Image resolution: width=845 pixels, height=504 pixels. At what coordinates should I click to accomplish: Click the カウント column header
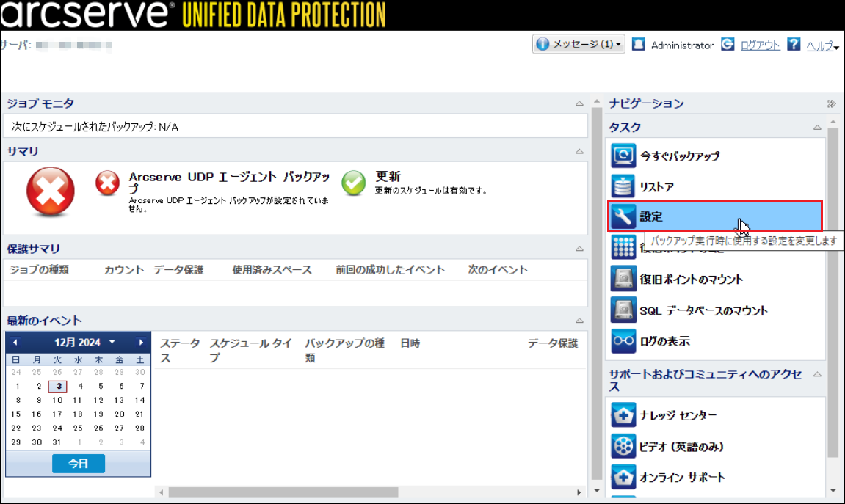(124, 270)
